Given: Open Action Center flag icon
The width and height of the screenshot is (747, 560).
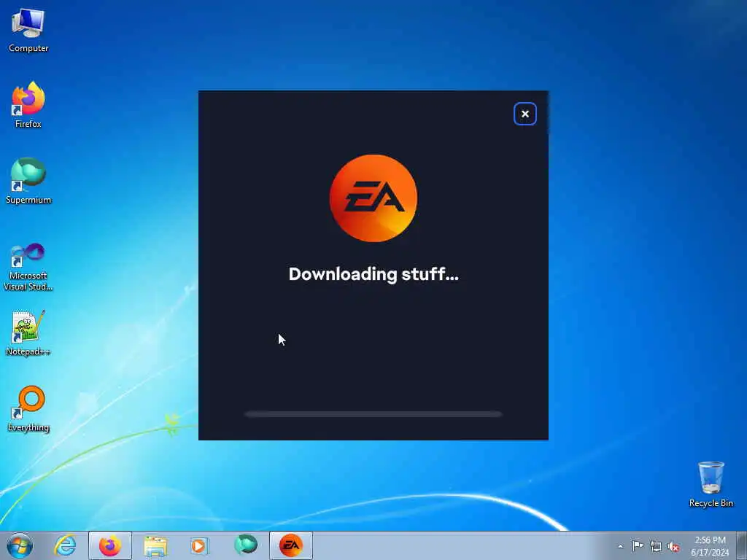Looking at the screenshot, I should pyautogui.click(x=638, y=546).
